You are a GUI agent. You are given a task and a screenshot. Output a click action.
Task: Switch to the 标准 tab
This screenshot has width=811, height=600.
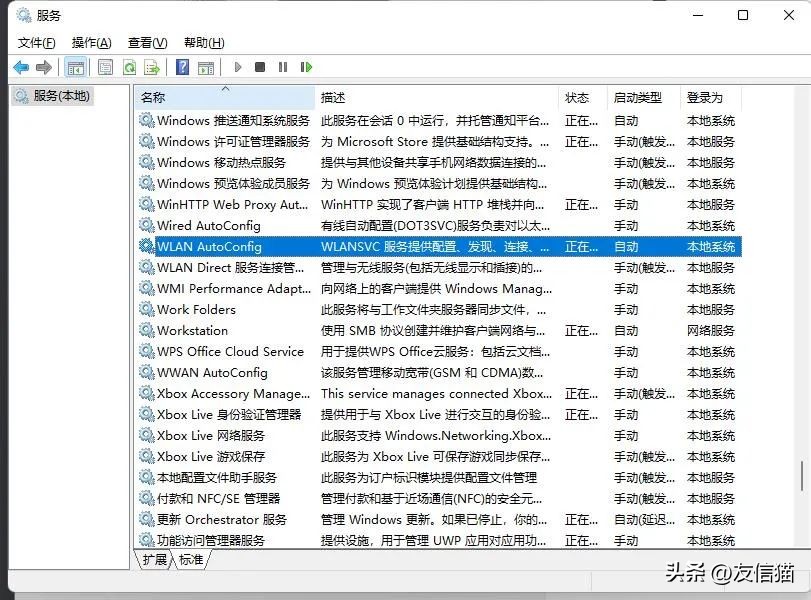click(x=191, y=560)
